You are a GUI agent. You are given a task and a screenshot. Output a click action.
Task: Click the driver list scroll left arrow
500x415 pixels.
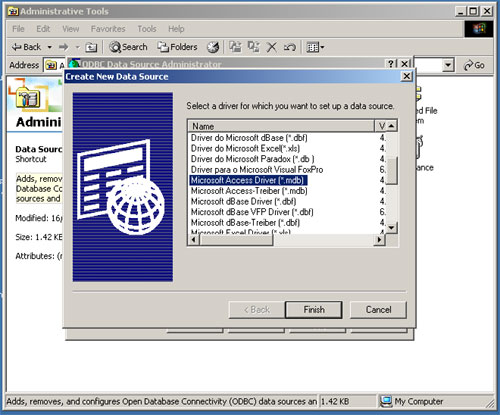194,240
